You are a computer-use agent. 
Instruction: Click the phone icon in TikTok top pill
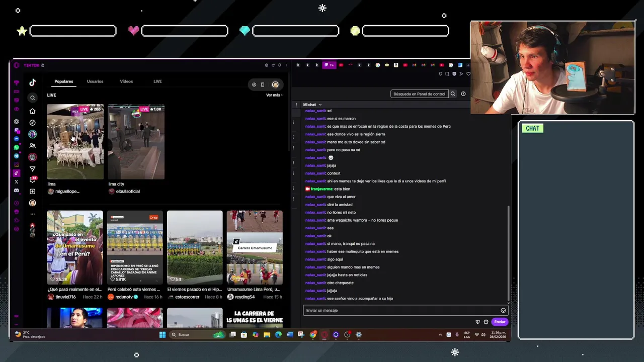(262, 84)
